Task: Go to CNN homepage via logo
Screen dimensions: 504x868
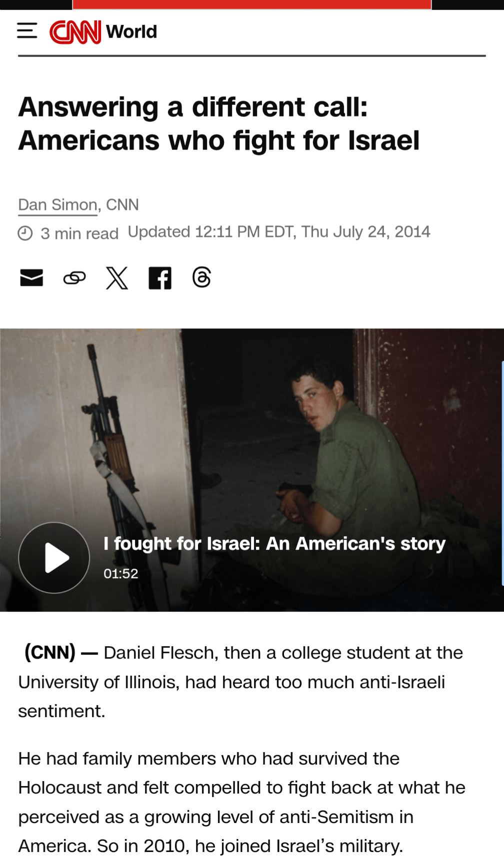Action: [x=75, y=32]
